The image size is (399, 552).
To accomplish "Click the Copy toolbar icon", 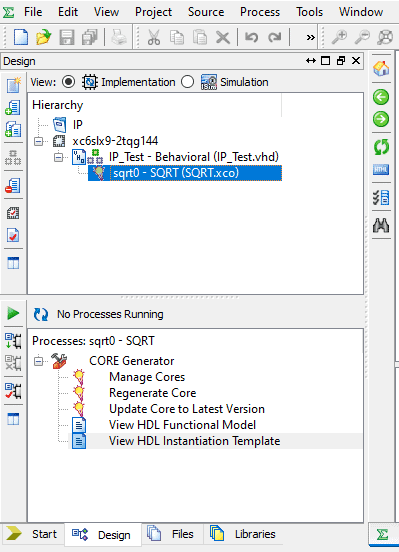I will click(x=177, y=37).
